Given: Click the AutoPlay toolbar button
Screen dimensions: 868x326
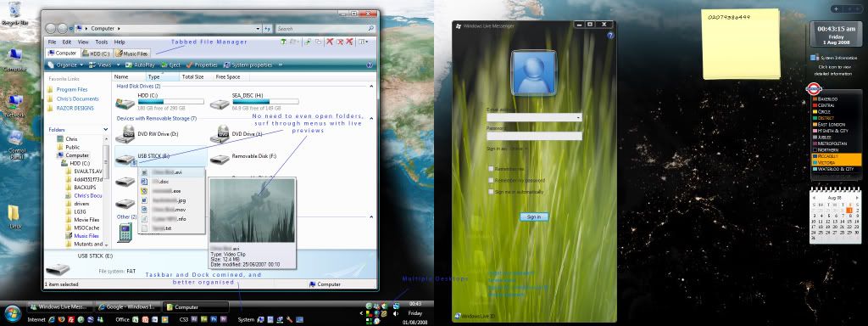Looking at the screenshot, I should 141,65.
